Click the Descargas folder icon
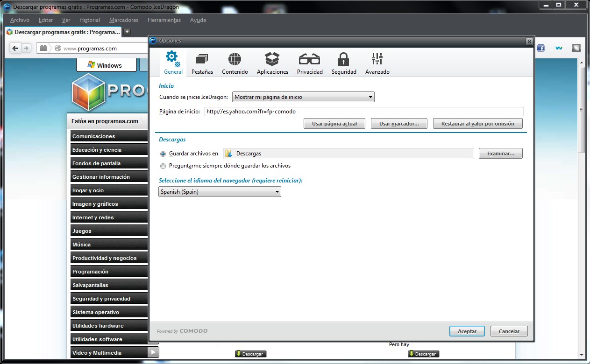Image resolution: width=590 pixels, height=364 pixels. coord(228,154)
